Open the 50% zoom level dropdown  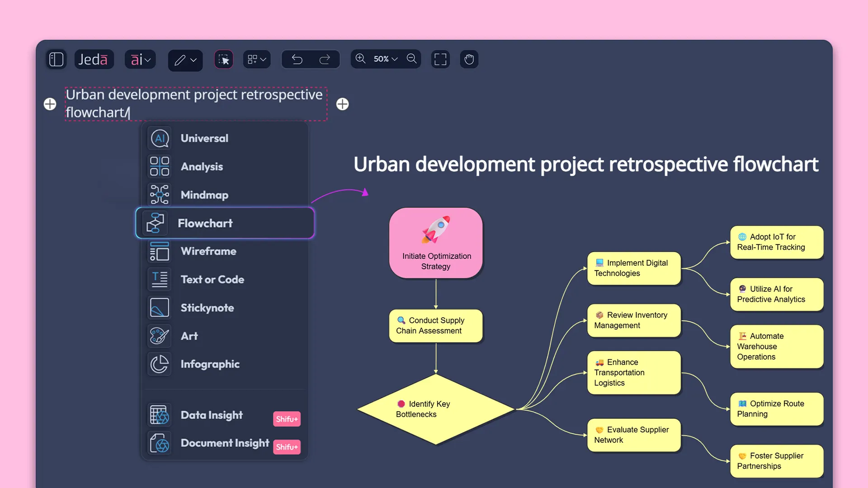pyautogui.click(x=384, y=59)
